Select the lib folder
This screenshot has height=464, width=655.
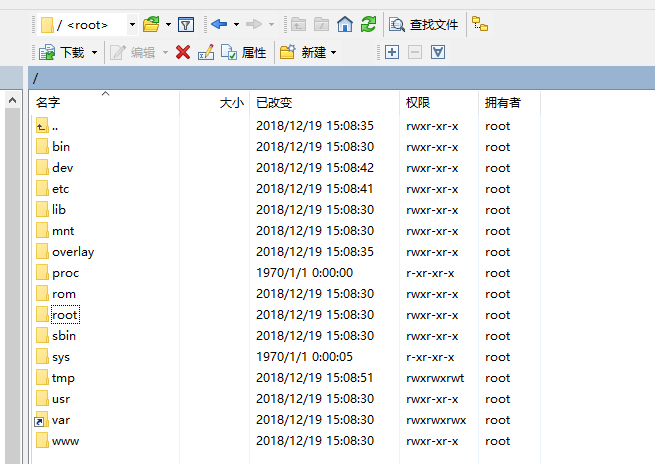tap(51, 210)
